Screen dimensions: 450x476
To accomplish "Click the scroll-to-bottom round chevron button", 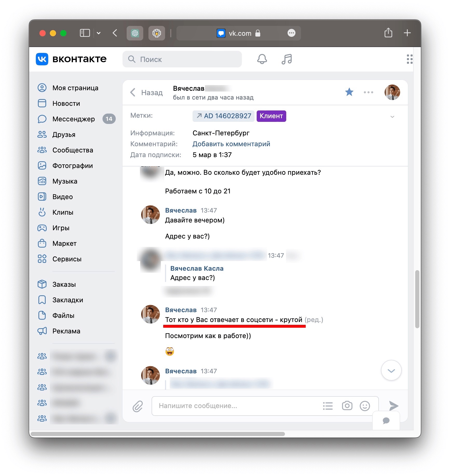I will (391, 370).
